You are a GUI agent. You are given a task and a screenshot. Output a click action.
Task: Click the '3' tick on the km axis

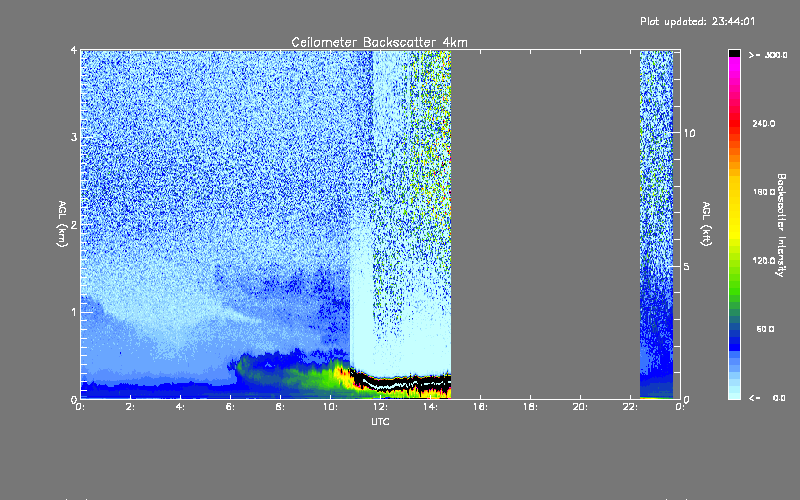pos(74,138)
